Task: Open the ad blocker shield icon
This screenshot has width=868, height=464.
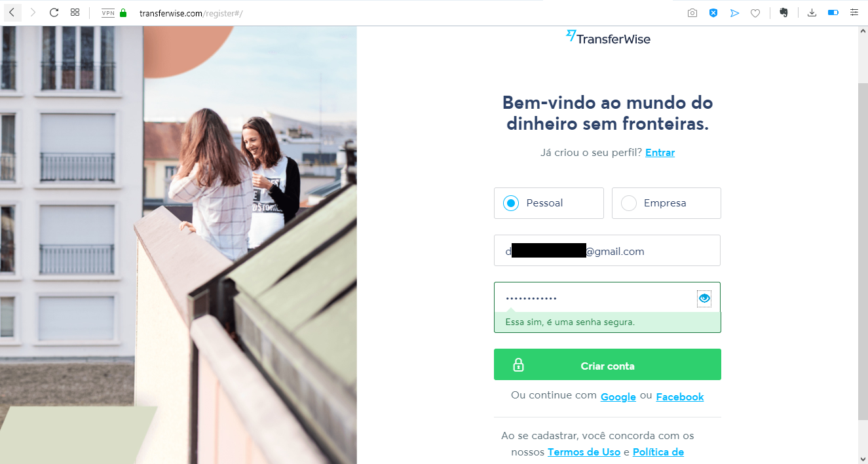Action: [713, 12]
